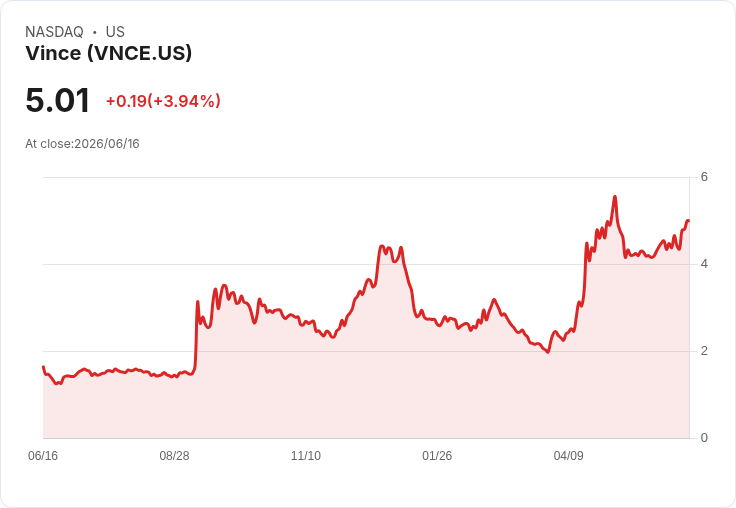736x508 pixels.
Task: Click the US market label
Action: 115,32
